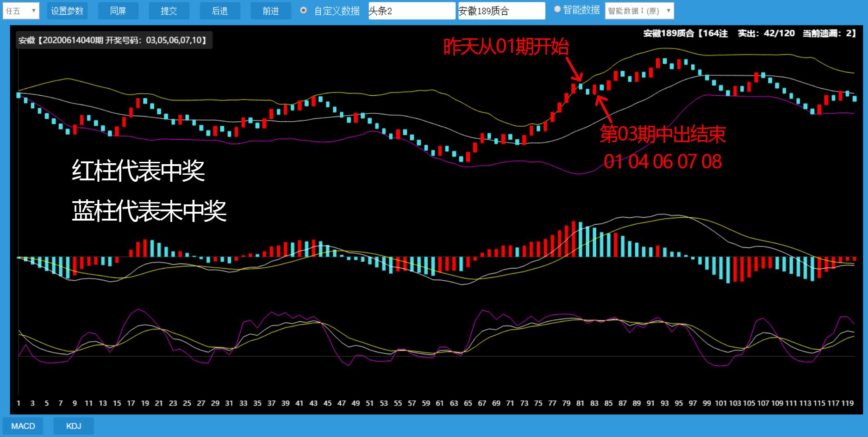Viewport: 868px width, 437px height.
Task: Click the 开奖号码 draw info label
Action: (x=113, y=40)
